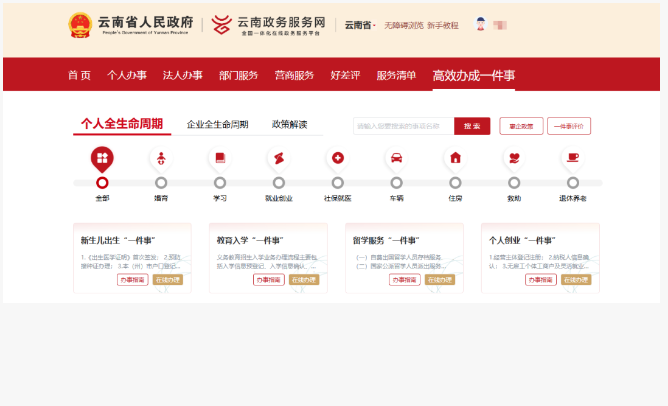
Task: Click 在线办理 on the 留学服务 card
Action: coord(440,280)
